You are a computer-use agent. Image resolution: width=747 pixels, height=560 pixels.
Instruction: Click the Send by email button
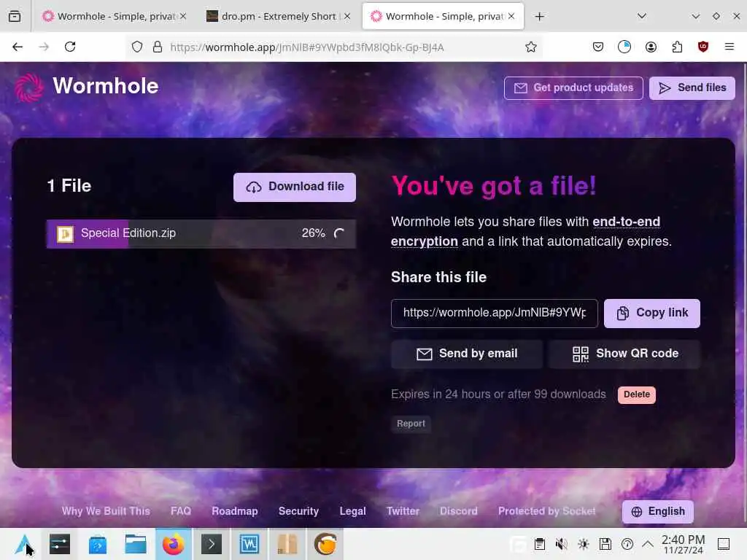(466, 354)
